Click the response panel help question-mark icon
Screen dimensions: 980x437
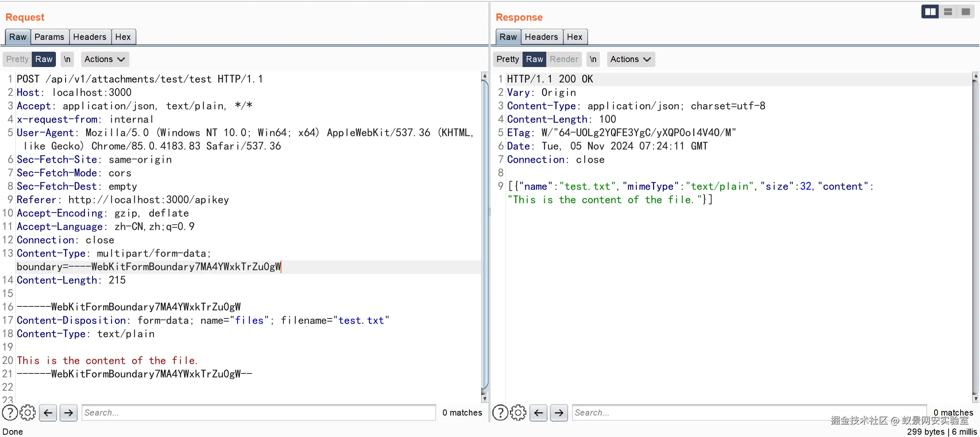tap(500, 412)
